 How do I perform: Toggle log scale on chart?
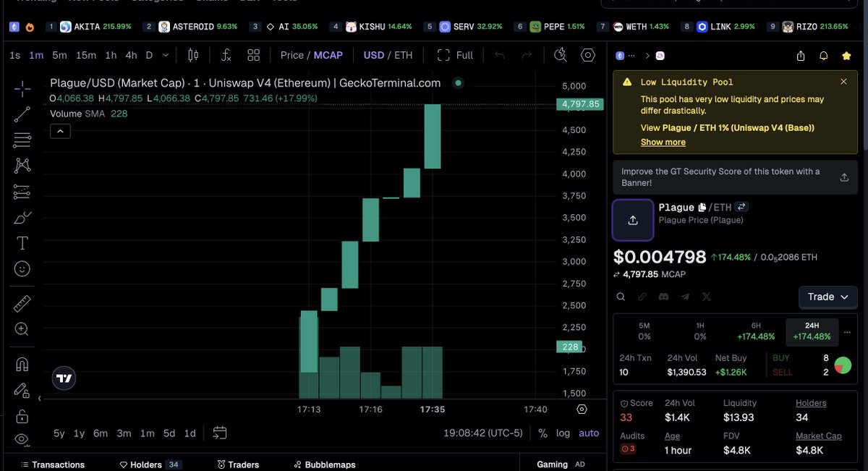click(x=563, y=433)
